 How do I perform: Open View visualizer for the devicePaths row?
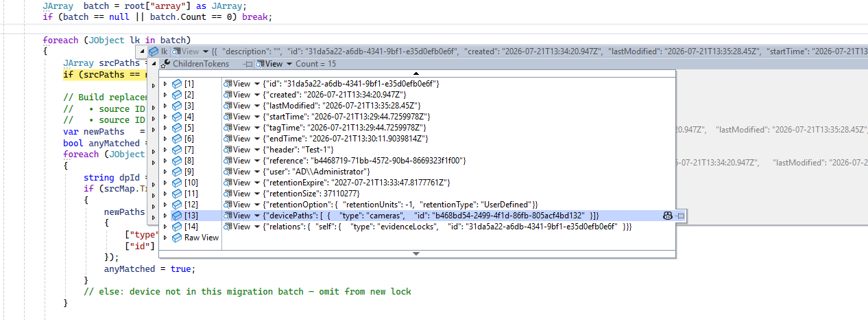(238, 216)
